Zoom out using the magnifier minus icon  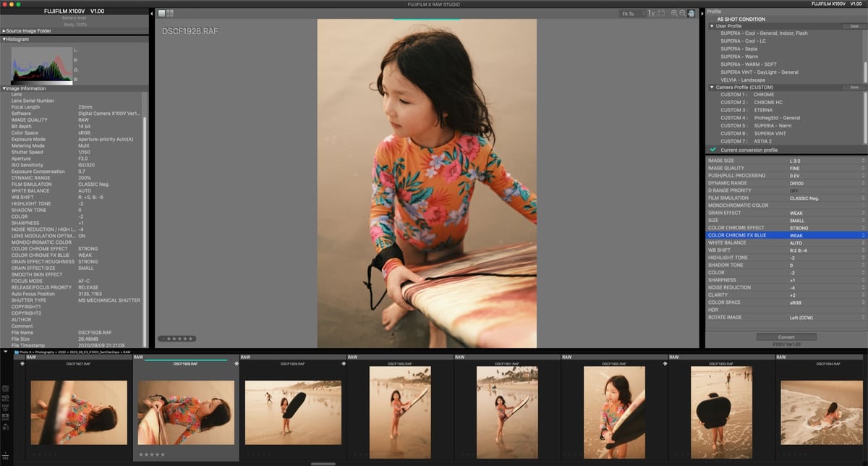(x=682, y=12)
